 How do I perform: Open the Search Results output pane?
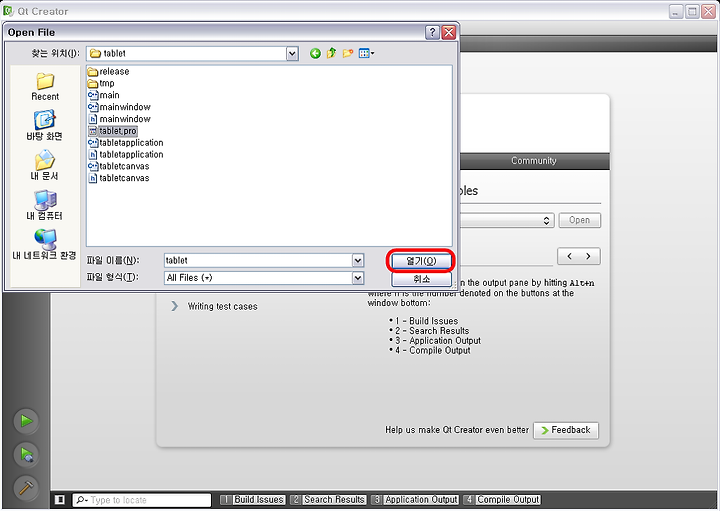[x=328, y=500]
